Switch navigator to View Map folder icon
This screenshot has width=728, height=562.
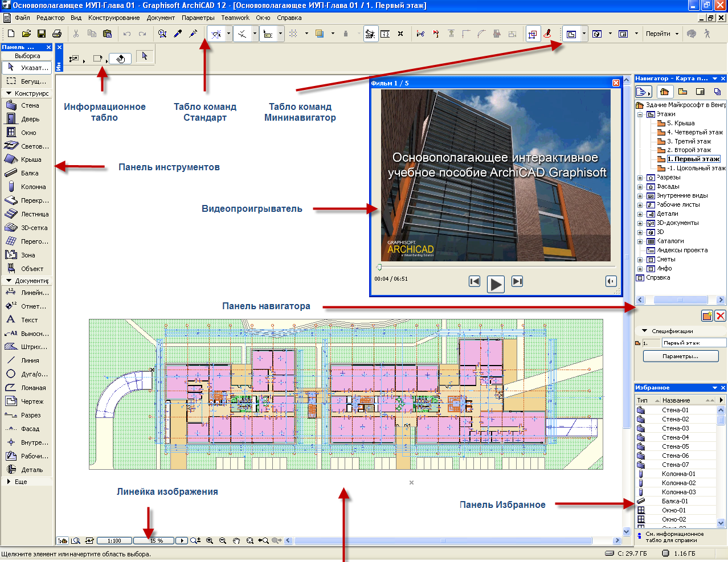click(682, 92)
